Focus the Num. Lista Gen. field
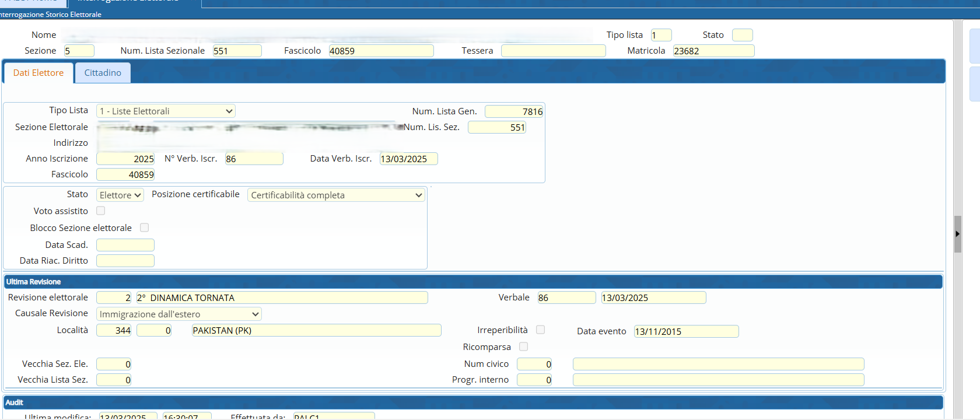This screenshot has height=420, width=980. pos(514,111)
